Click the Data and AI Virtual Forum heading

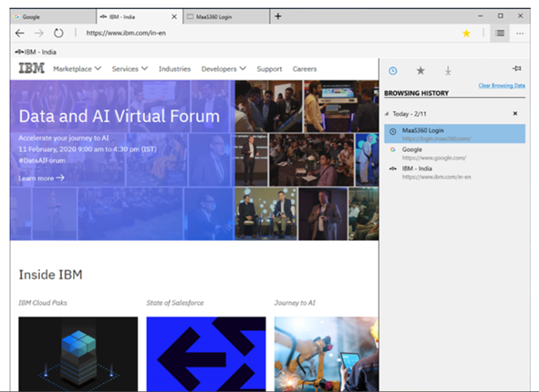(x=119, y=116)
